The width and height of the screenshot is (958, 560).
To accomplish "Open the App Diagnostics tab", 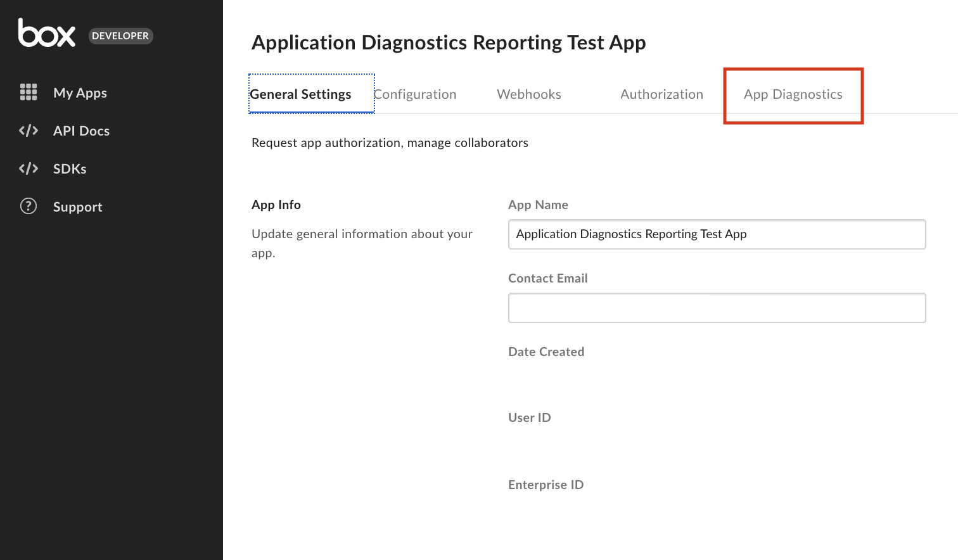I will [793, 94].
